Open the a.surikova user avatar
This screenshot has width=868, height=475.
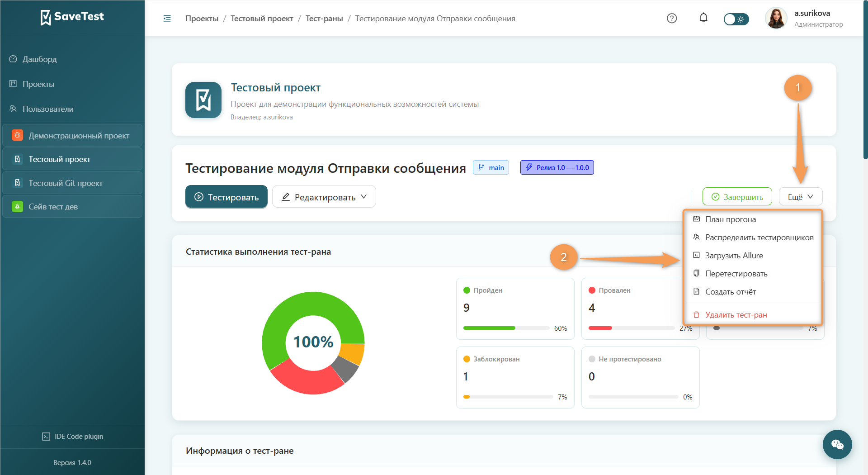tap(776, 19)
